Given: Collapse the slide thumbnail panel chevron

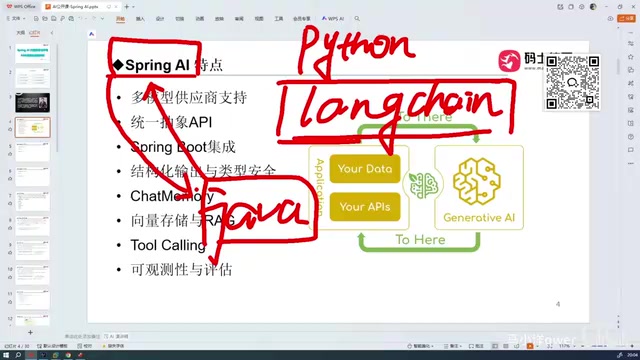Looking at the screenshot, I should click(x=52, y=33).
